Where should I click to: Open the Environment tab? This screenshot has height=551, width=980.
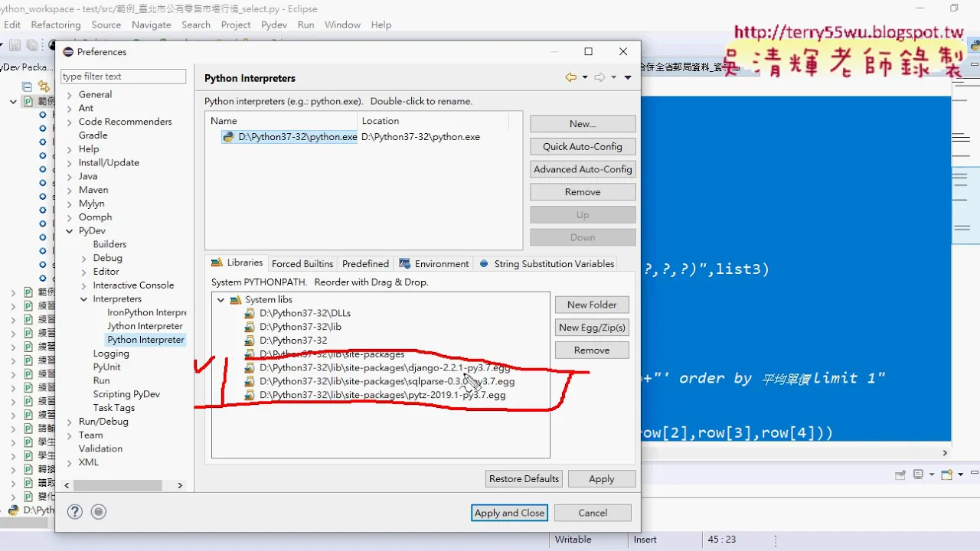[x=434, y=264]
